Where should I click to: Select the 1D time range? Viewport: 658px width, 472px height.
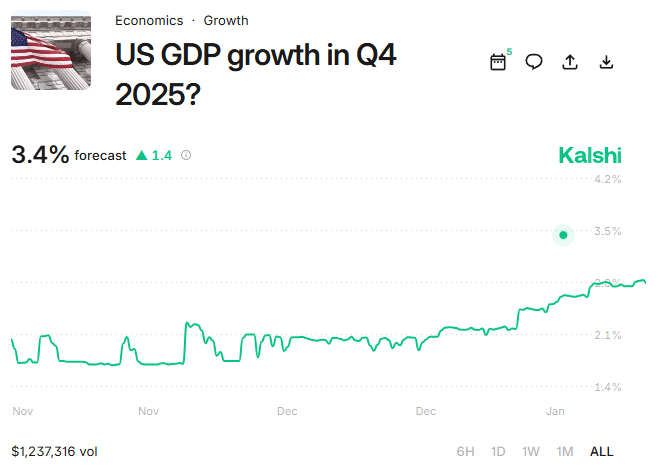[498, 451]
